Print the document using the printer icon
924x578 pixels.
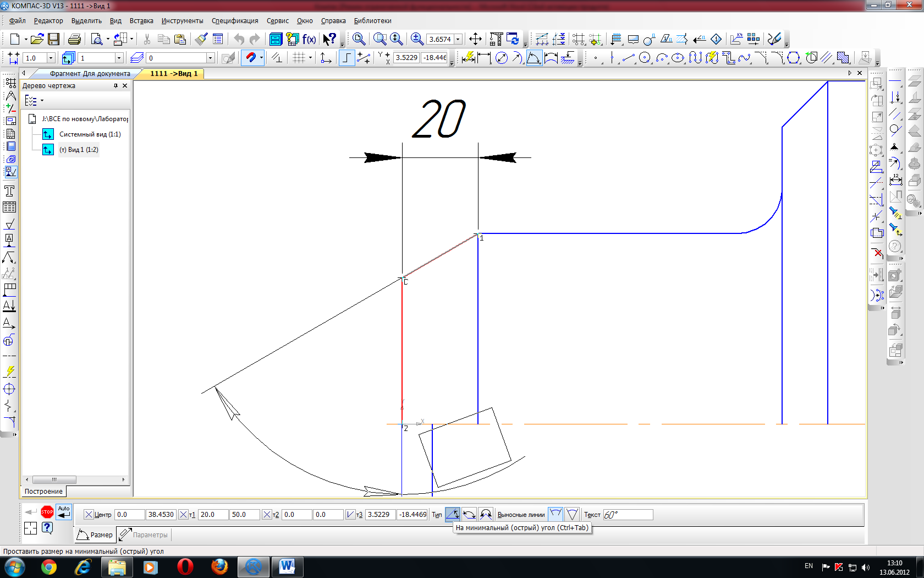pyautogui.click(x=74, y=39)
